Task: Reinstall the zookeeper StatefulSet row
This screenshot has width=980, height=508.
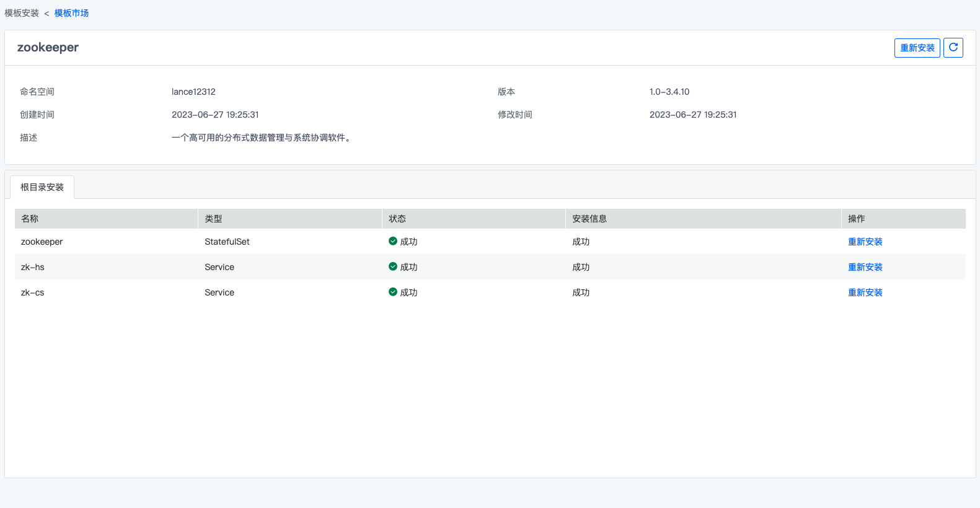Action: pos(865,242)
